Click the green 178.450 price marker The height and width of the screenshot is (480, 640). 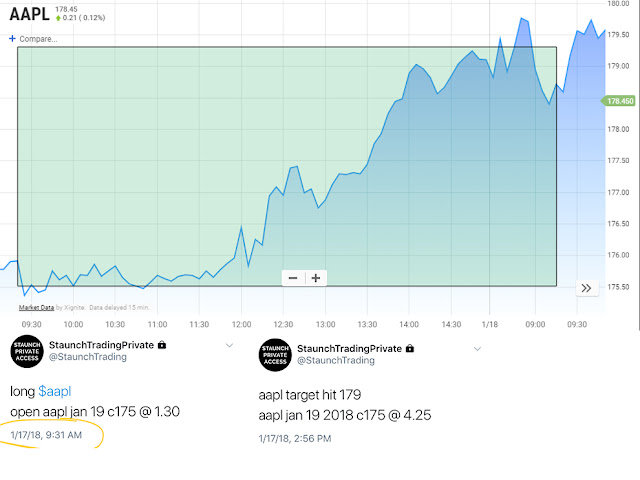click(x=618, y=101)
